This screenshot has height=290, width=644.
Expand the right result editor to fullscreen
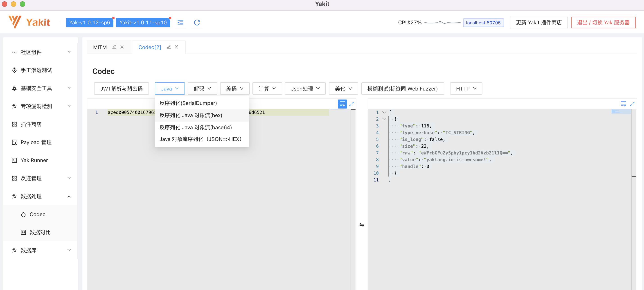click(632, 104)
